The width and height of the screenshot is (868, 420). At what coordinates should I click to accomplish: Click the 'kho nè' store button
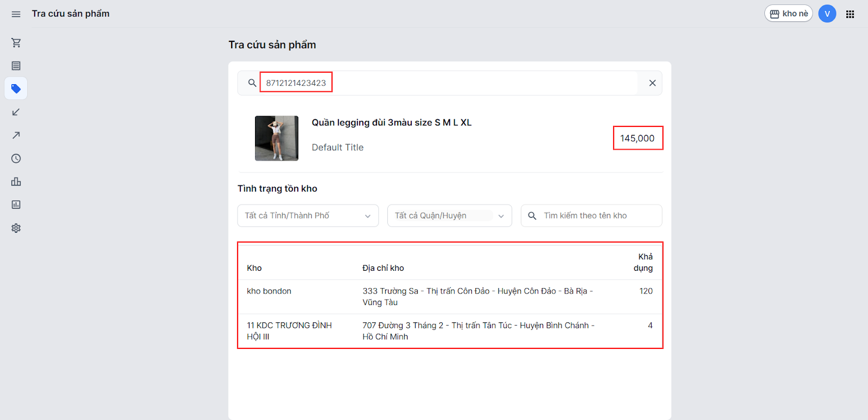click(x=788, y=14)
